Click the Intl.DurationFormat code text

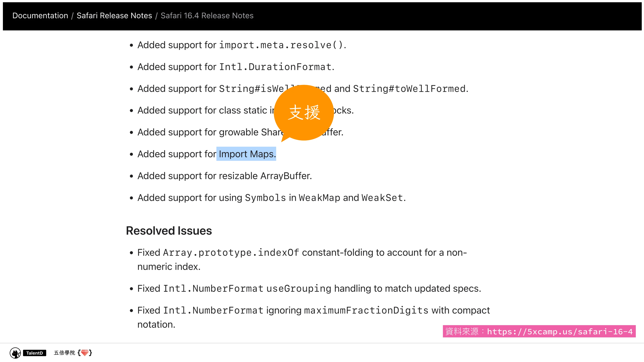click(275, 67)
